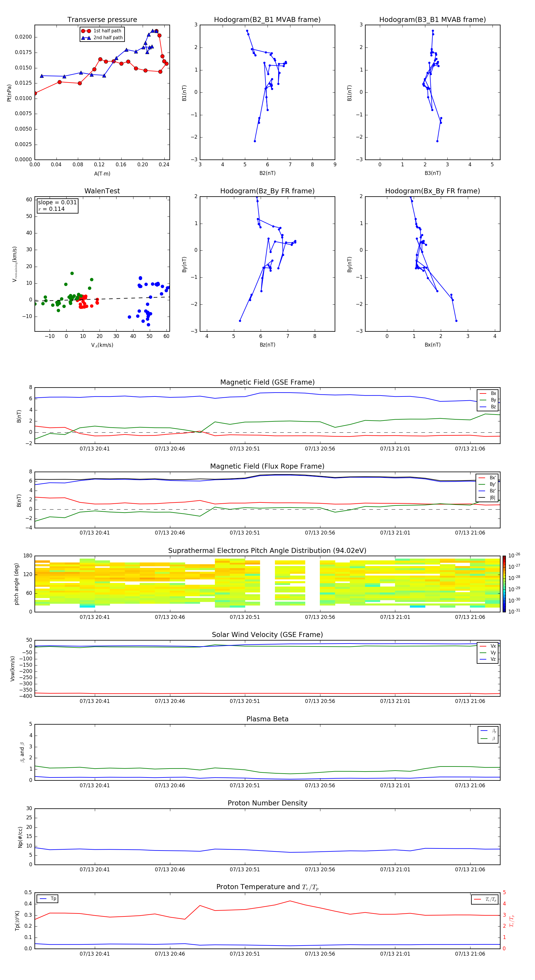Select 'Vy' legend entry in velocity panel
535x980 pixels.
pyautogui.click(x=488, y=652)
